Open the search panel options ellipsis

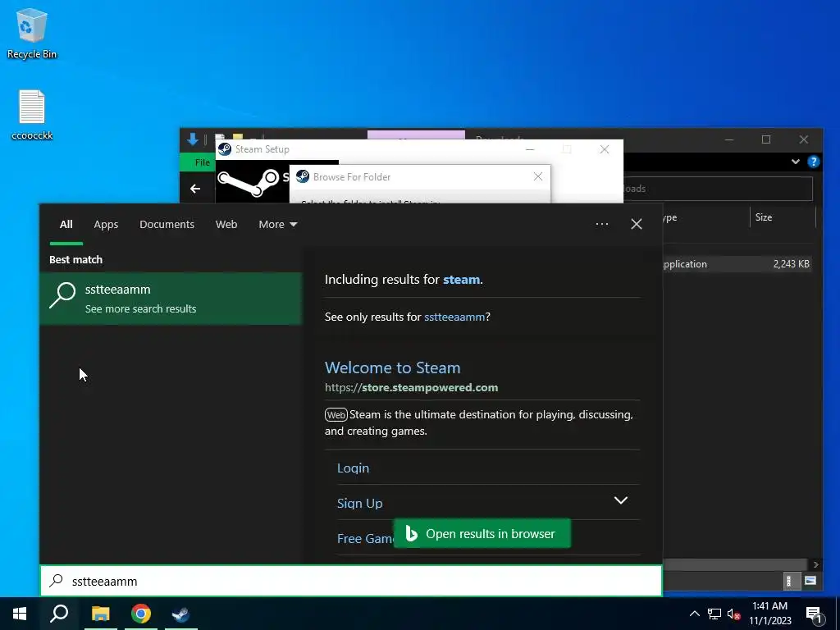(601, 224)
